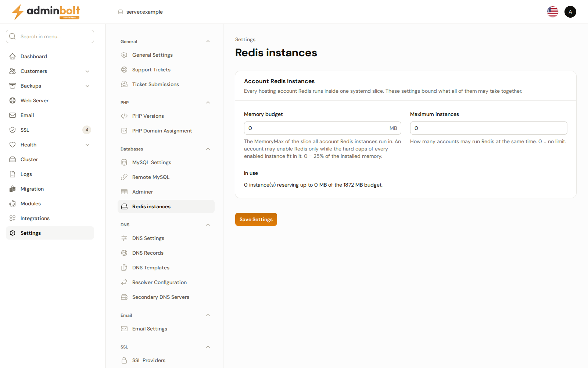Open Ticket Submissions settings
Screen dimensions: 588x368
tap(166, 84)
